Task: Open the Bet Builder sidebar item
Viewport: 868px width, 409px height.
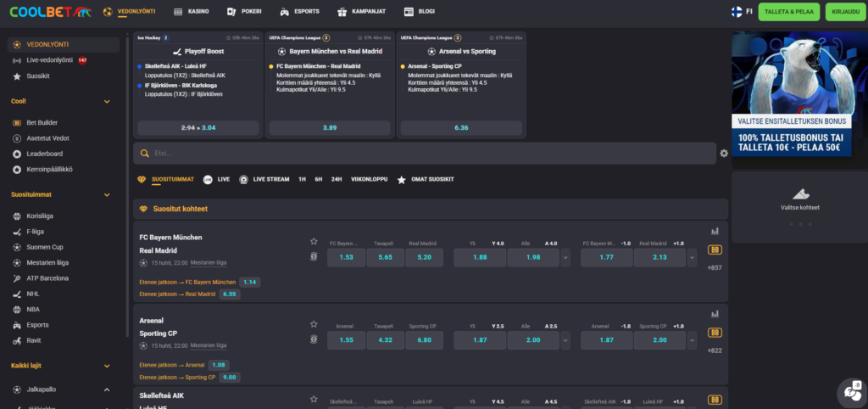Action: tap(42, 122)
